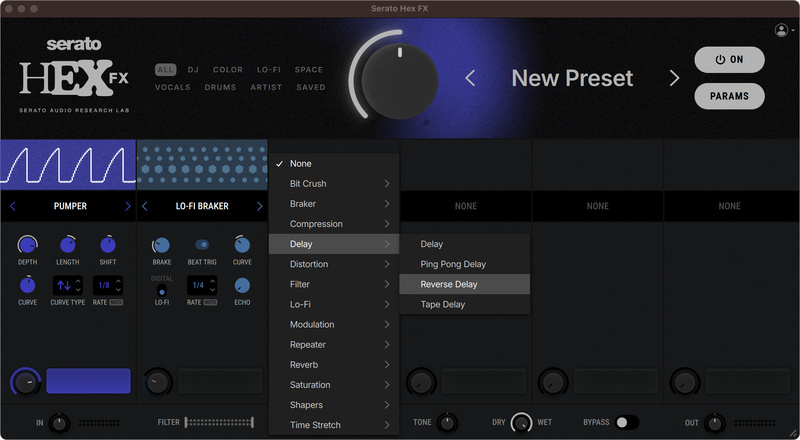Expand the Reverb submenu
The height and width of the screenshot is (440, 800).
[x=334, y=365]
